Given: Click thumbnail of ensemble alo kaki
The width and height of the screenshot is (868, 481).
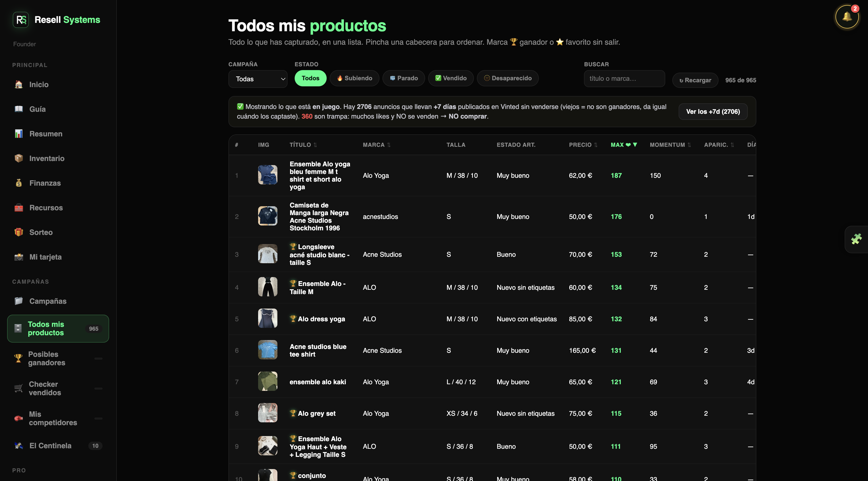Looking at the screenshot, I should click(x=268, y=381).
